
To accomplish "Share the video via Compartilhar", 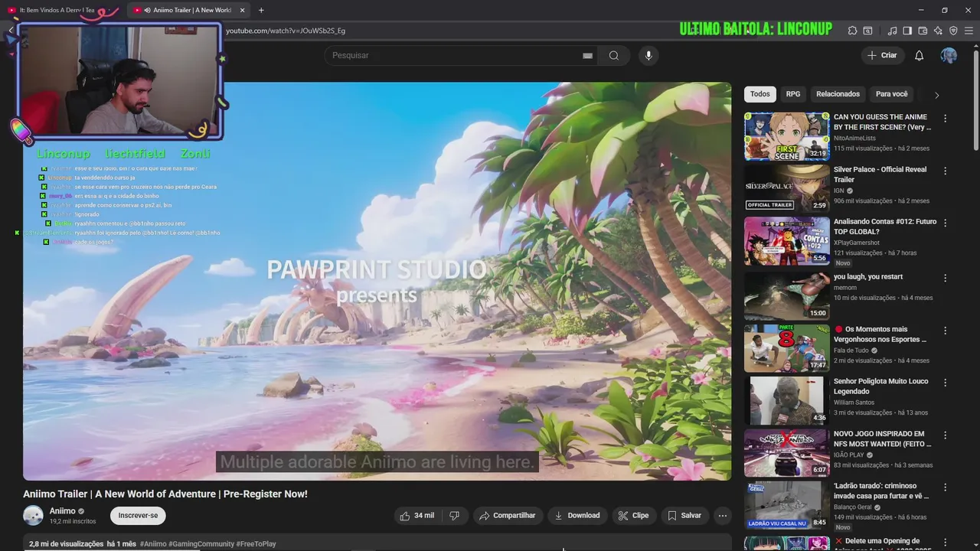I will pos(507,516).
